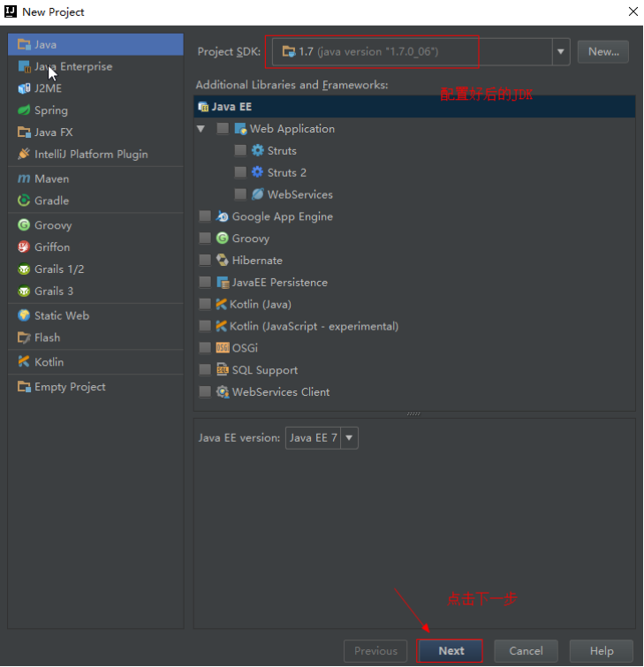Tick the WebServices checkbox

point(240,194)
